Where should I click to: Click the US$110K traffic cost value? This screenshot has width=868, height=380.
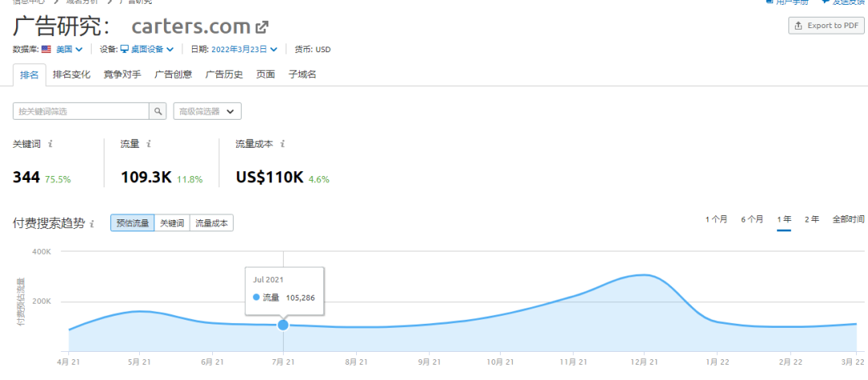[x=269, y=178]
